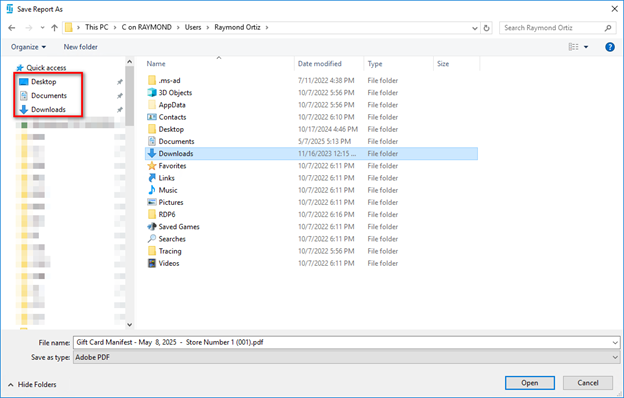Select Documents folder icon in file list
624x398 pixels.
[x=152, y=141]
